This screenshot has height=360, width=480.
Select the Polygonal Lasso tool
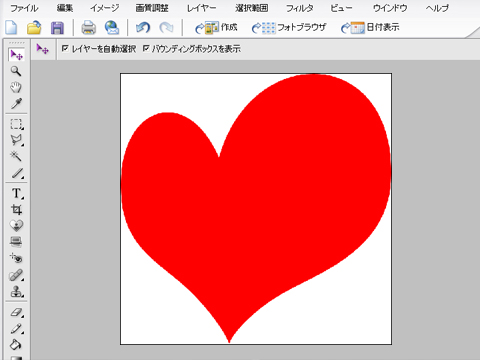click(x=16, y=140)
